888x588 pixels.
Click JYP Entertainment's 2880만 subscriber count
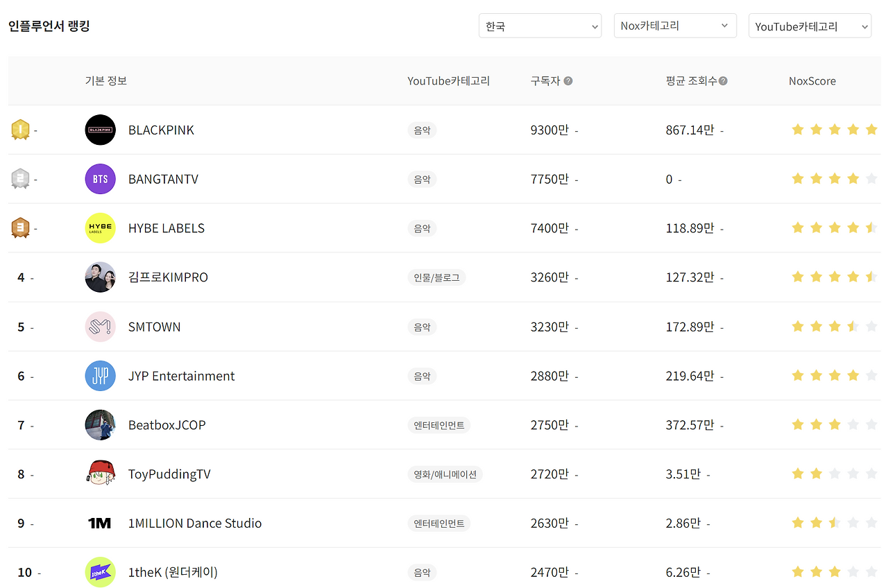click(x=549, y=376)
